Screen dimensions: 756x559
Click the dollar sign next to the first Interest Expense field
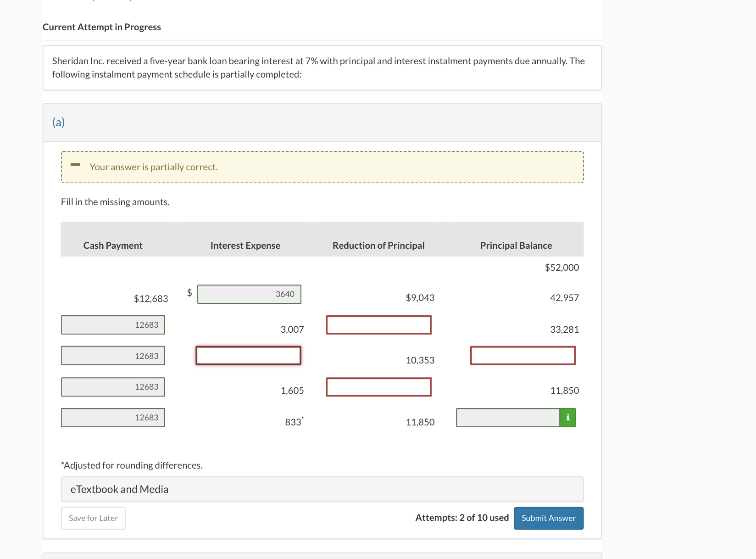click(x=189, y=292)
